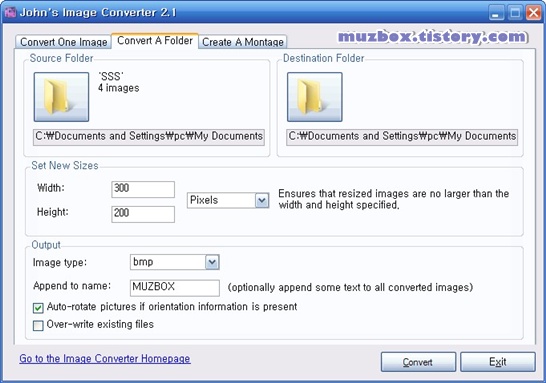Open the Image Converter Homepage link

point(105,358)
